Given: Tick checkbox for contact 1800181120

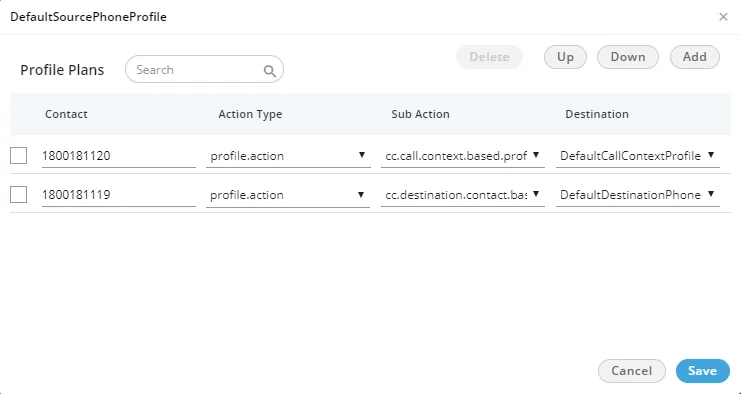Looking at the screenshot, I should [18, 155].
